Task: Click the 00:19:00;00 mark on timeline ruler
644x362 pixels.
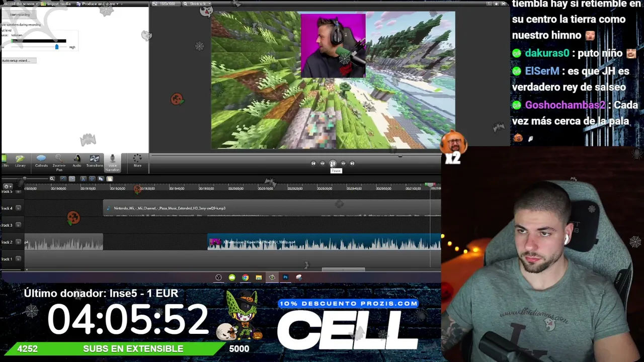Action: (58, 189)
